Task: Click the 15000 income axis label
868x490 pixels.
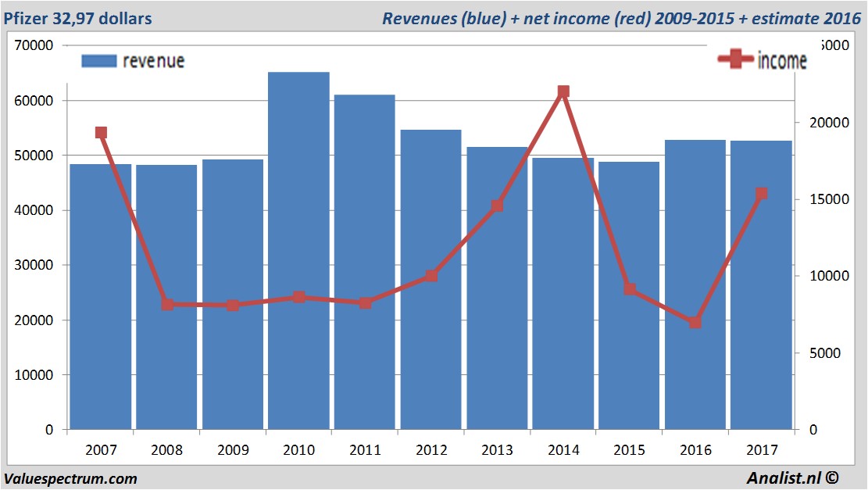Action: coord(829,199)
